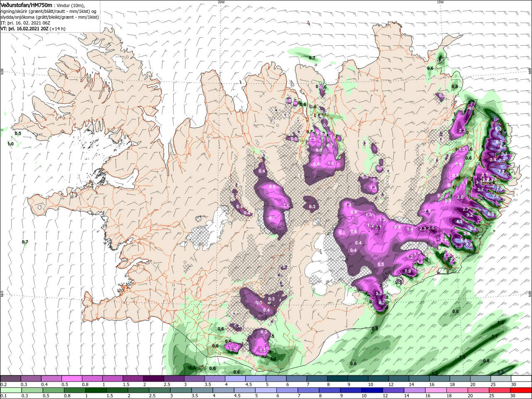Click the '1.0' value off the west coast
The height and width of the screenshot is (399, 532).
(x=10, y=144)
